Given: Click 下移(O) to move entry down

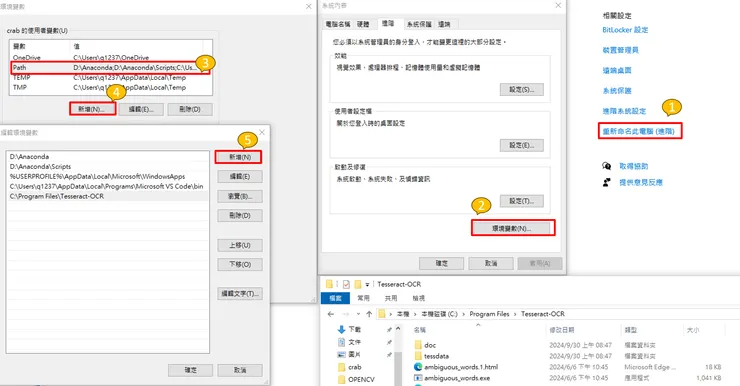Looking at the screenshot, I should click(240, 264).
